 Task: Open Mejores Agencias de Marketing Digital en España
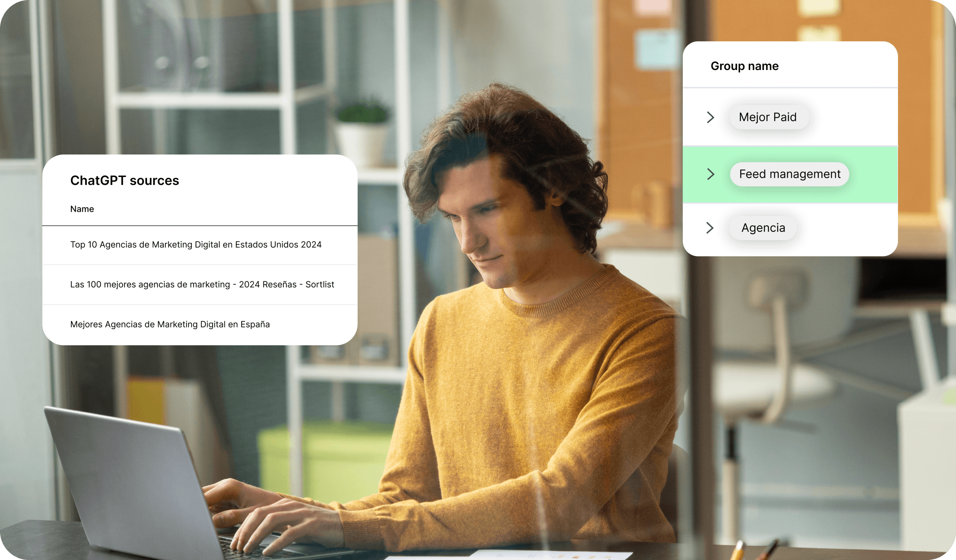pos(170,324)
